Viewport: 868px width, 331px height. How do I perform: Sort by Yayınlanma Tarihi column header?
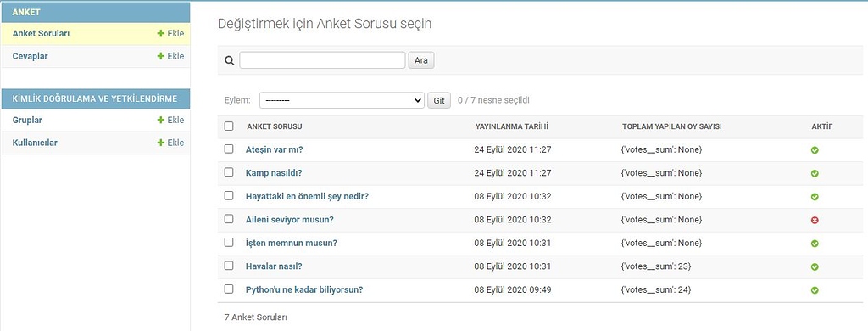pyautogui.click(x=511, y=126)
